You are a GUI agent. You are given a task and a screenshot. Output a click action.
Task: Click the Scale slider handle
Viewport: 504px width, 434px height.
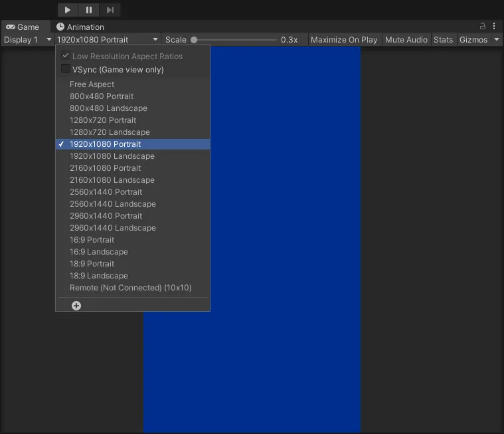pos(194,40)
